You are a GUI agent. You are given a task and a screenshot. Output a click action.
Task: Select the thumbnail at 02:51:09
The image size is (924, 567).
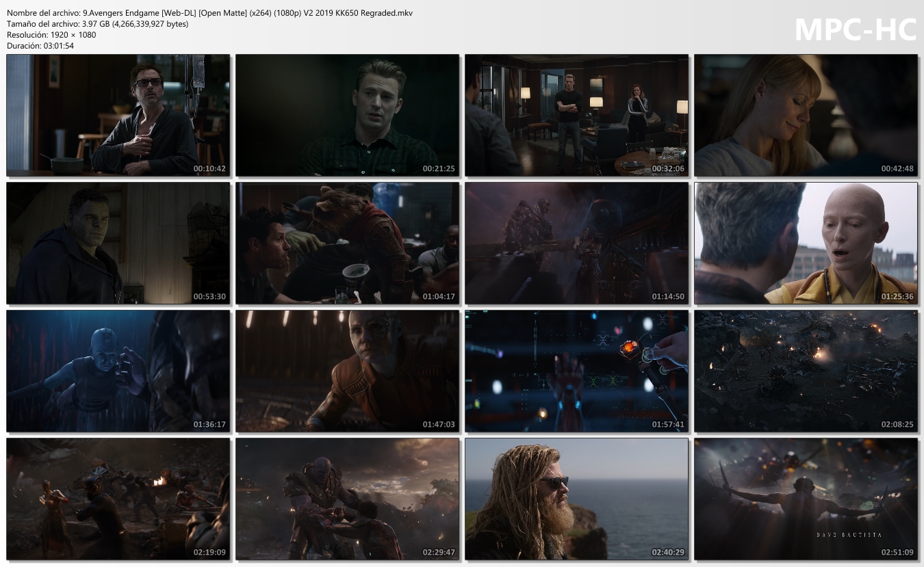806,499
